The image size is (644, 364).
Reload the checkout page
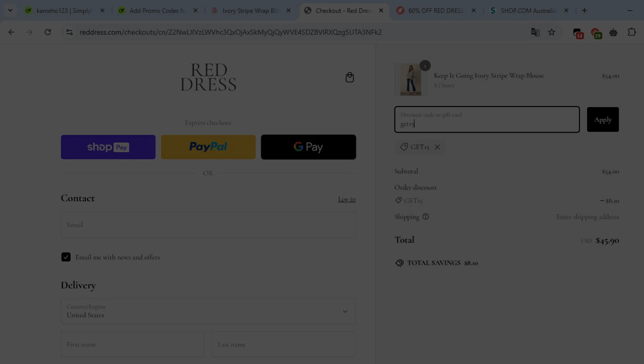pos(48,32)
